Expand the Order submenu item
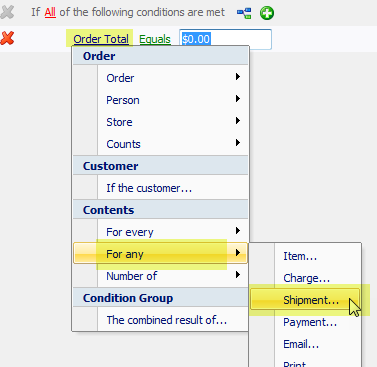 pyautogui.click(x=160, y=78)
